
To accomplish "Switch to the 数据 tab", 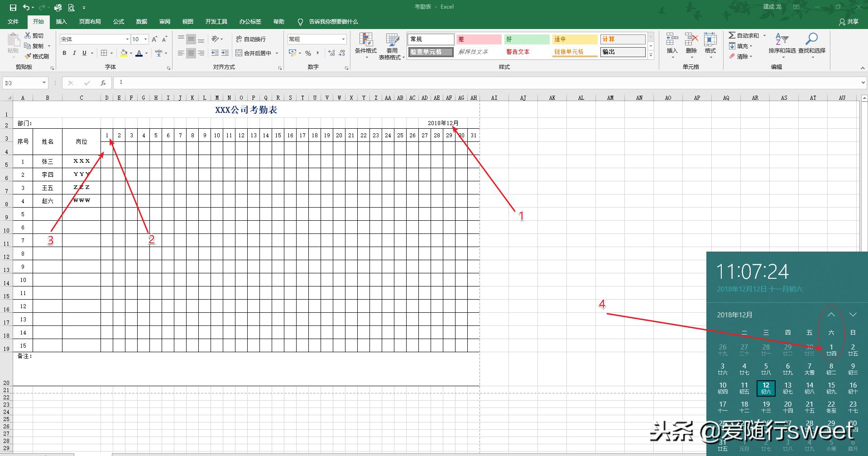I will pyautogui.click(x=142, y=22).
